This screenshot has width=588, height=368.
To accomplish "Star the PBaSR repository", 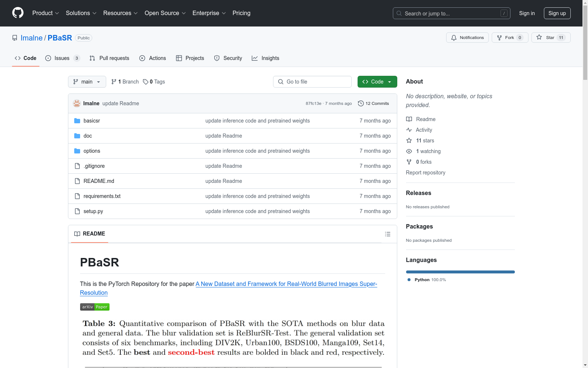I will pyautogui.click(x=551, y=38).
